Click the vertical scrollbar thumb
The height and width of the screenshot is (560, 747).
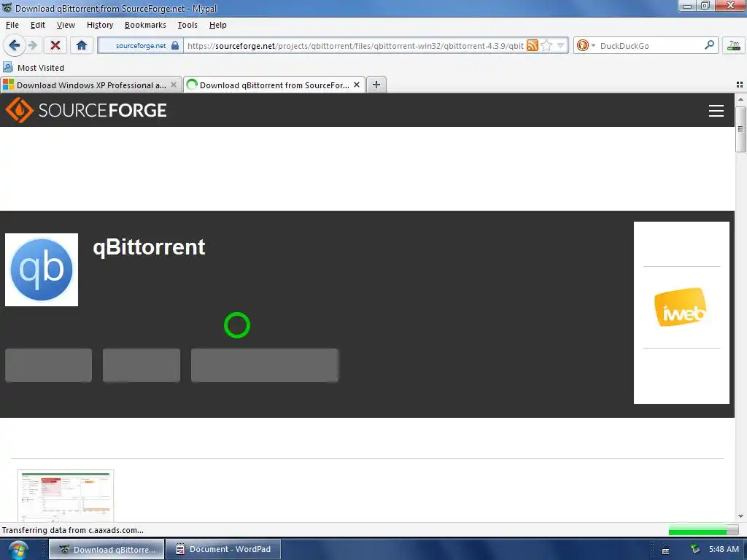coord(740,129)
